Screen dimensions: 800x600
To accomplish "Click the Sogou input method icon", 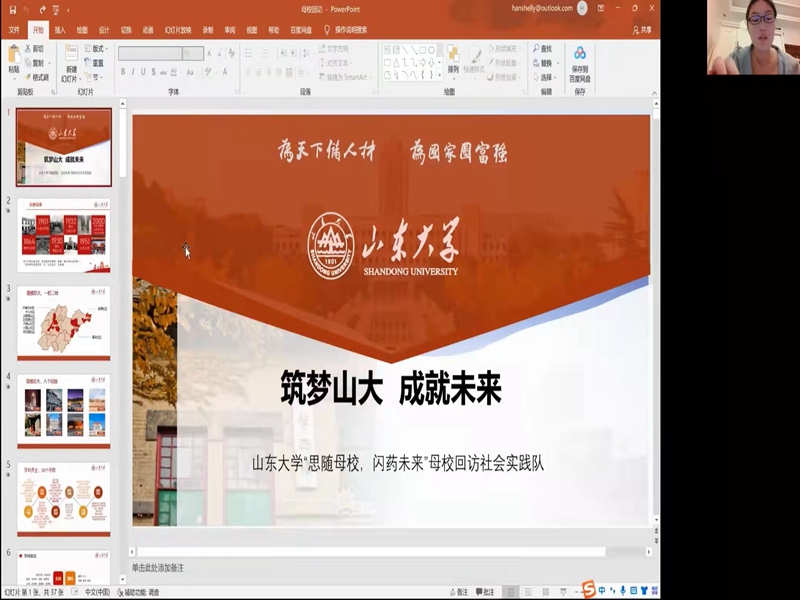I will [x=589, y=590].
